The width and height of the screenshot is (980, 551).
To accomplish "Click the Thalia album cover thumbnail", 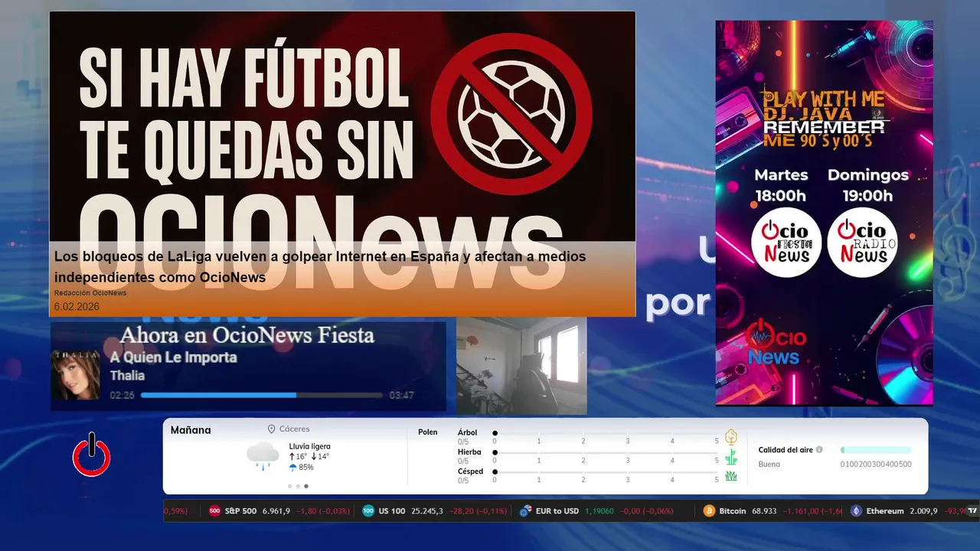I will pos(75,375).
